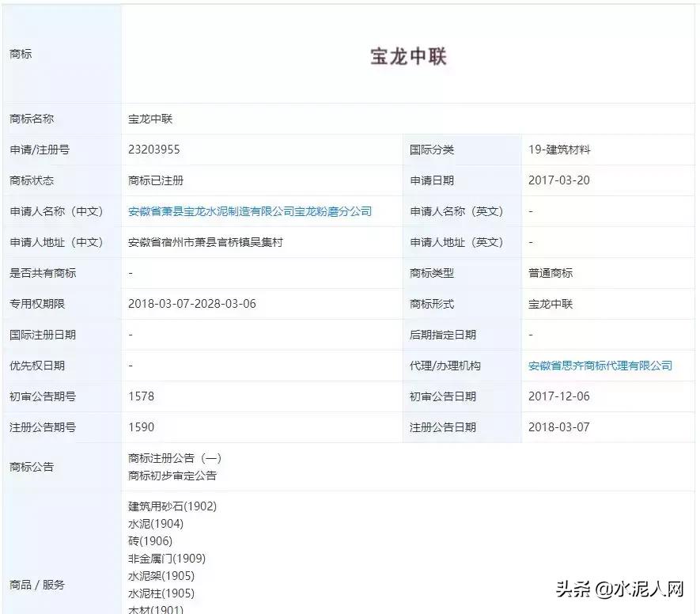Click the 商标状态 field label
Image resolution: width=700 pixels, height=614 pixels.
[32, 180]
